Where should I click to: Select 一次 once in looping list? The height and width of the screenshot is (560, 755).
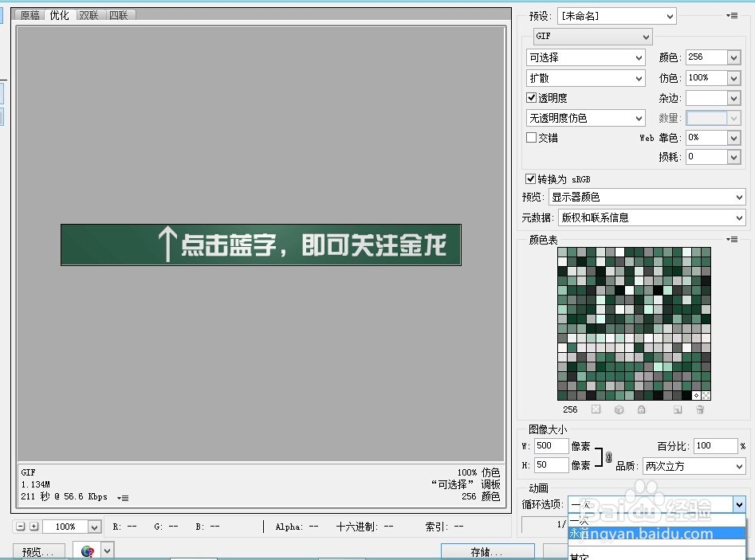[x=657, y=520]
